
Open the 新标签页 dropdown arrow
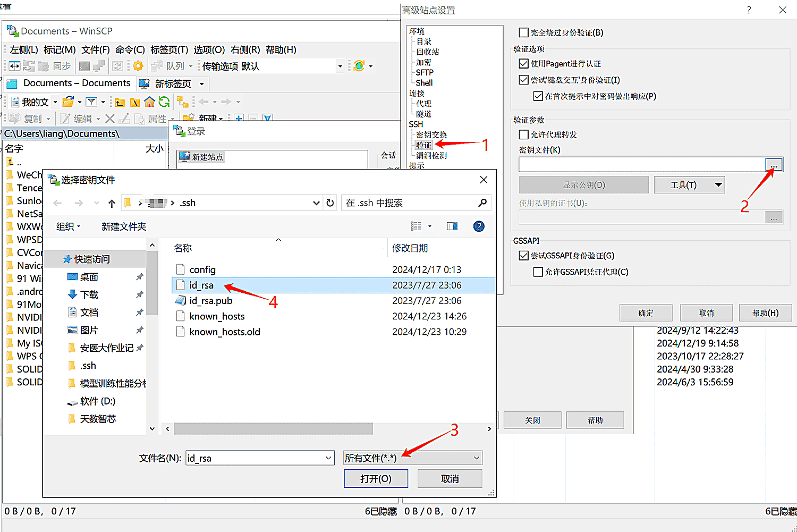click(x=201, y=84)
